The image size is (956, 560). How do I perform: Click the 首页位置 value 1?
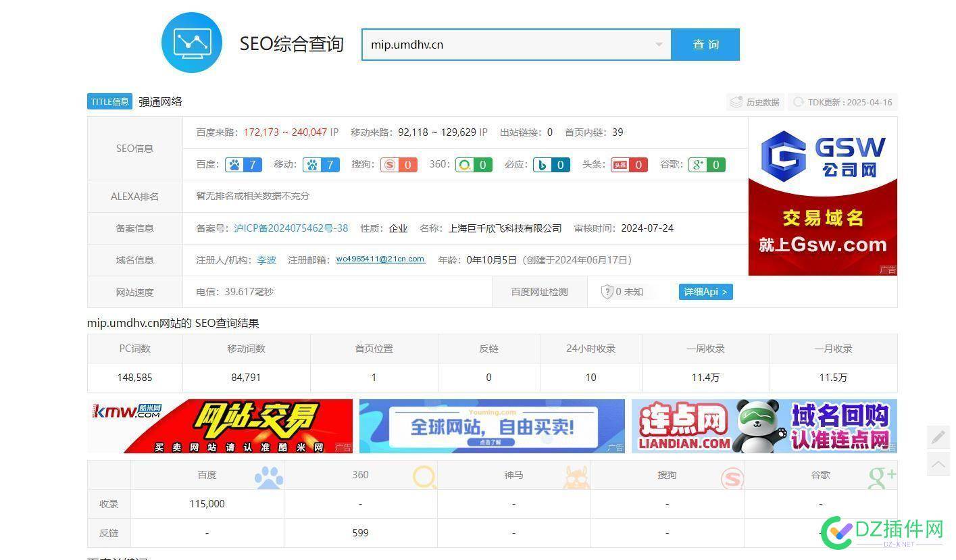click(x=374, y=378)
